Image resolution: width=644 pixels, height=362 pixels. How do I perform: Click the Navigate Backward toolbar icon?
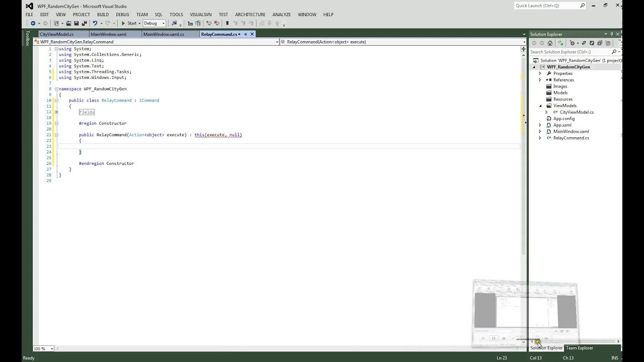pyautogui.click(x=33, y=23)
